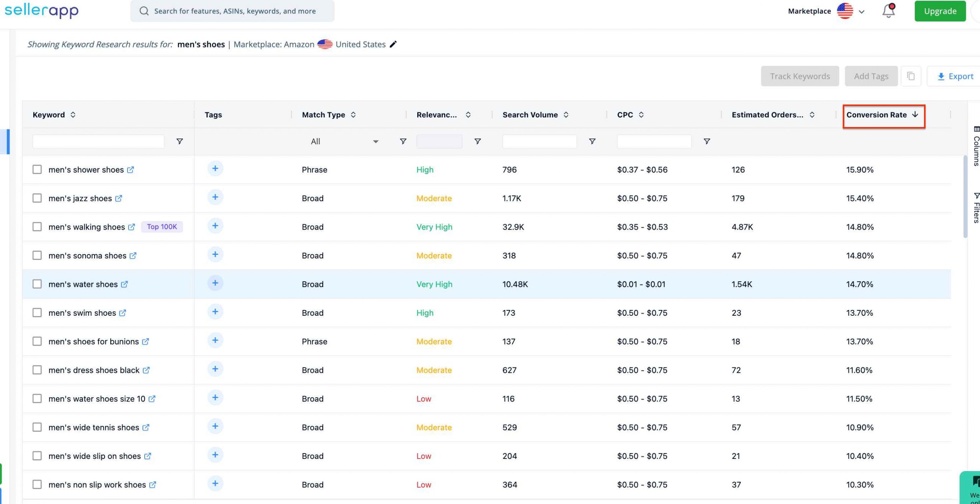
Task: Click the Search Volume filter funnel icon
Action: (x=592, y=142)
